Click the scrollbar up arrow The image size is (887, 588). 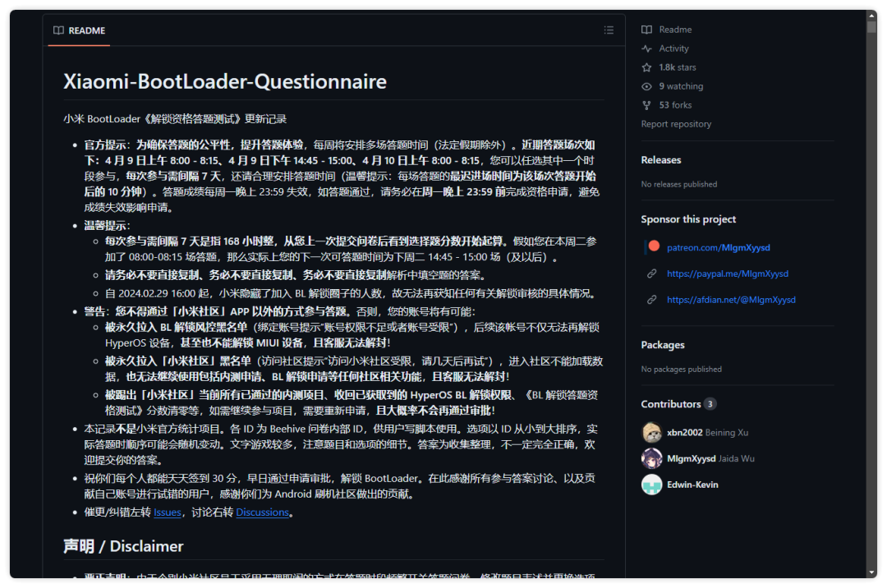[x=871, y=16]
